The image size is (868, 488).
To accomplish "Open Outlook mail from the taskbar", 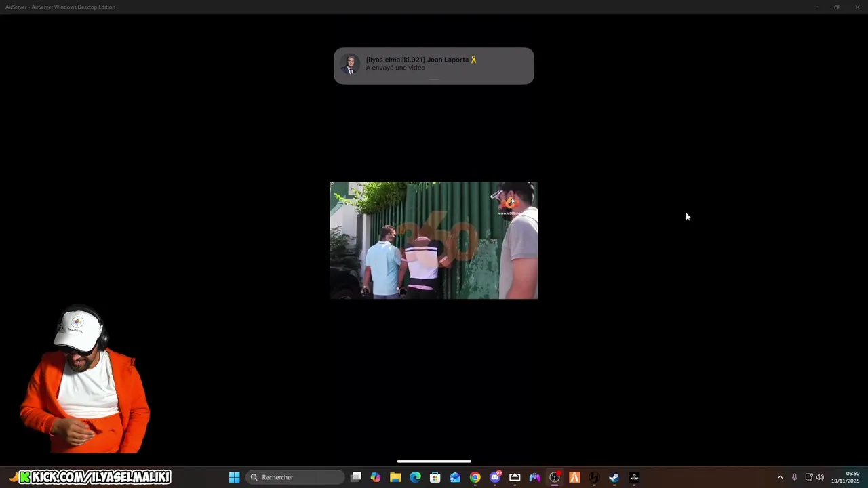I will (455, 477).
